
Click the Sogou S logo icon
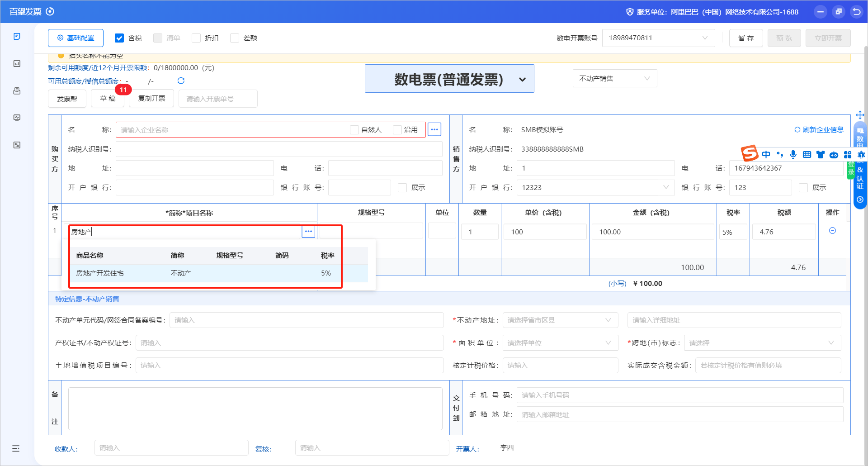click(x=749, y=153)
